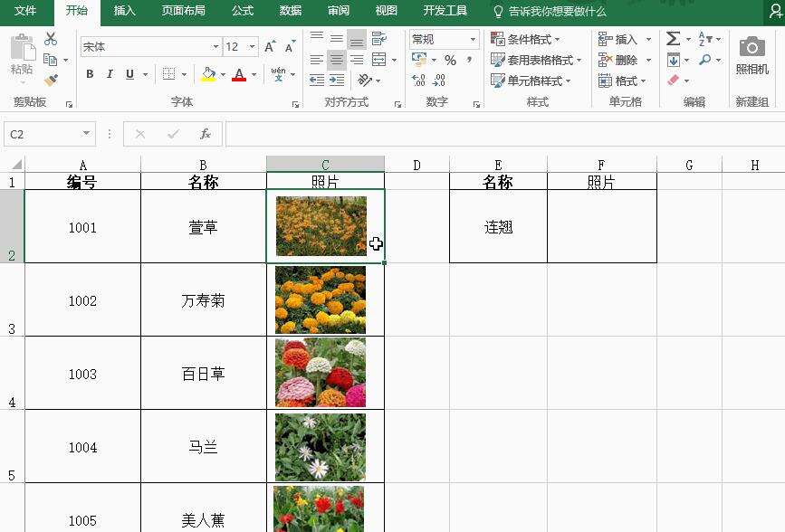The image size is (785, 532).
Task: Toggle align text right
Action: 357,60
